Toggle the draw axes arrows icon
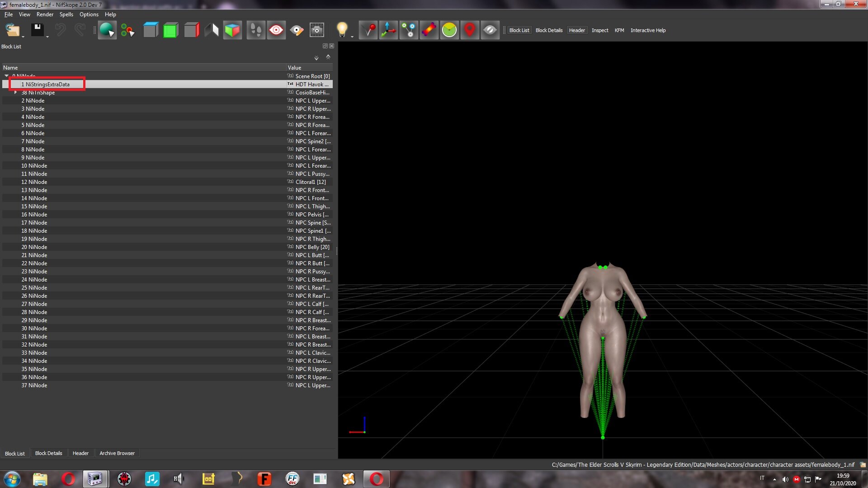 [388, 30]
